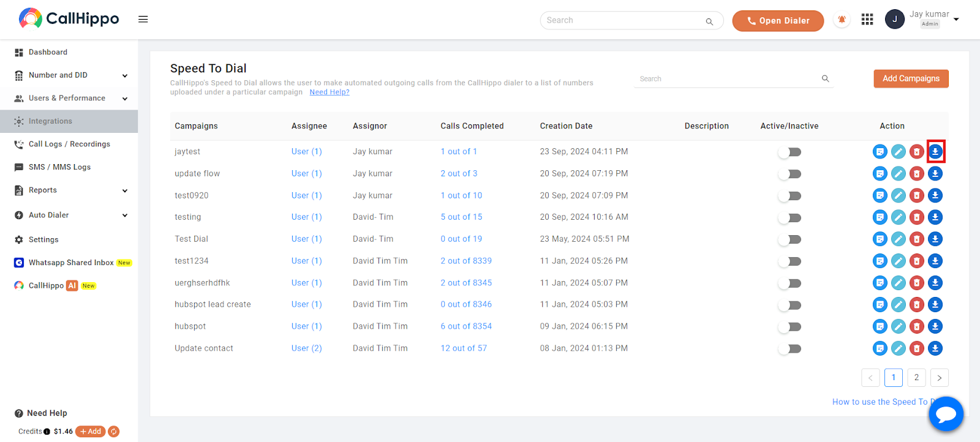The image size is (980, 442).
Task: Expand the Auto Dialer menu
Action: tap(69, 215)
